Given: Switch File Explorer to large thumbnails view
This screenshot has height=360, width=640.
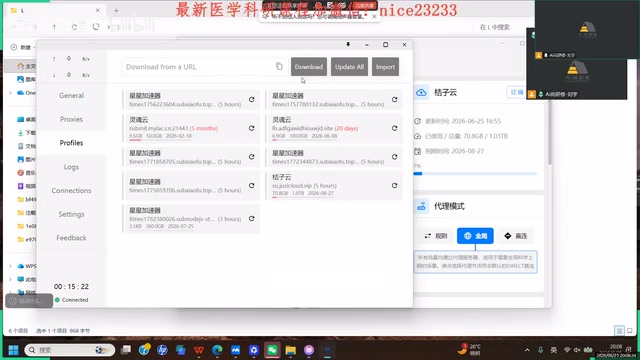Looking at the screenshot, I should coord(630,331).
